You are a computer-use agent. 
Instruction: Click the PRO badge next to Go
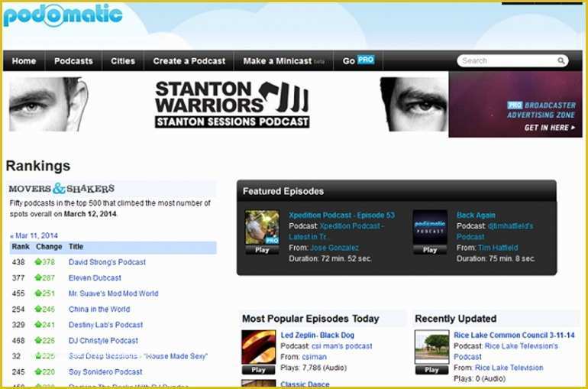pos(366,60)
